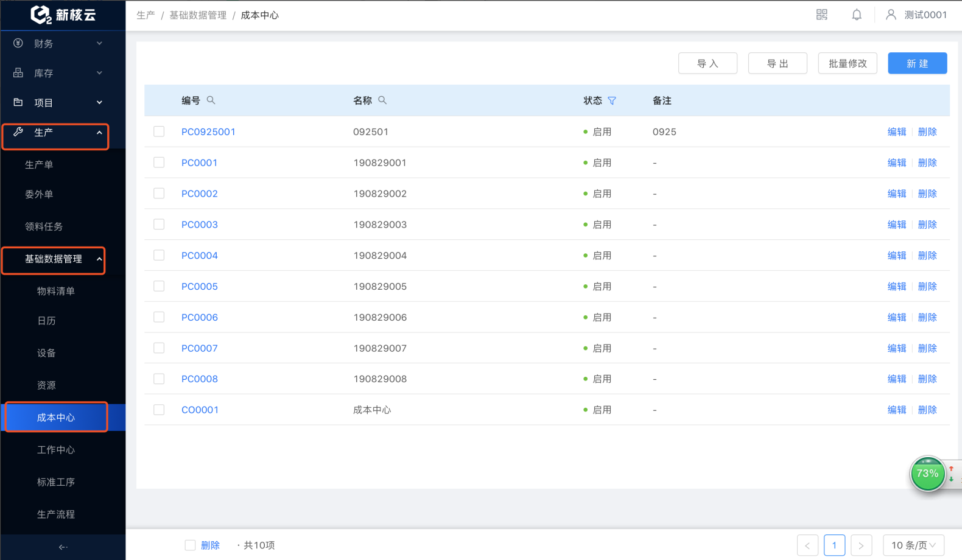The image size is (962, 560).
Task: Click the batch 删除 link in footer
Action: 210,545
